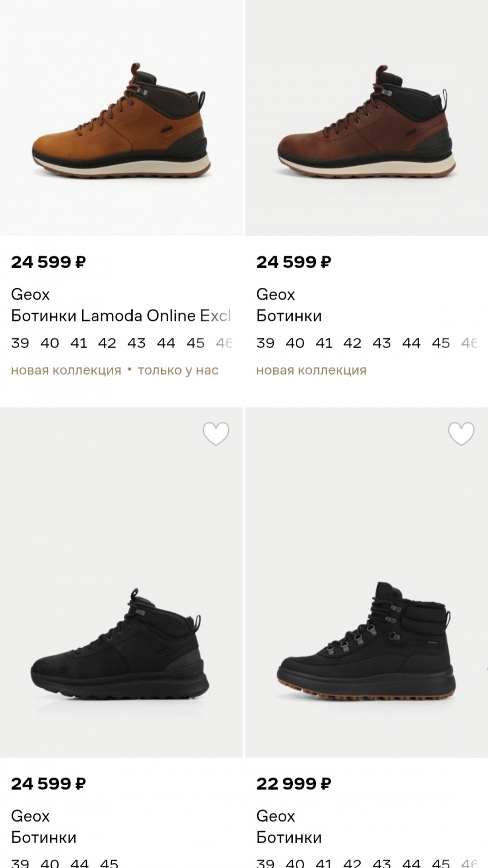
Task: Pick size 40 for brown boots
Action: click(x=295, y=343)
